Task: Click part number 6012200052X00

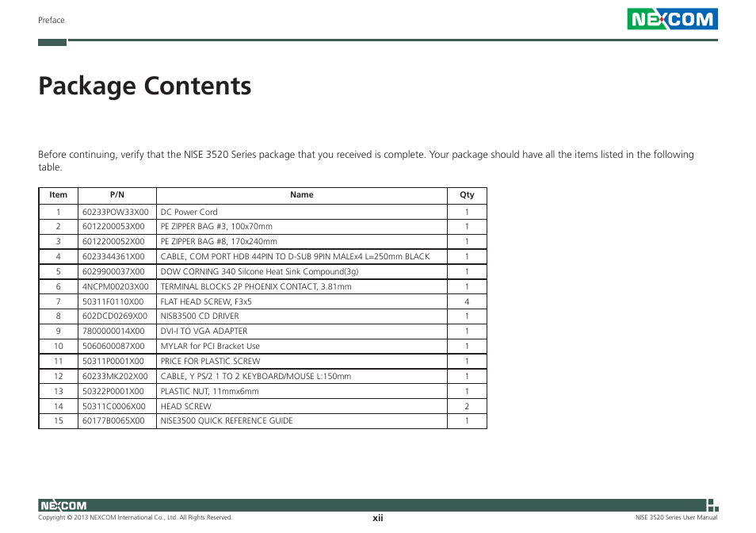Action: click(113, 242)
